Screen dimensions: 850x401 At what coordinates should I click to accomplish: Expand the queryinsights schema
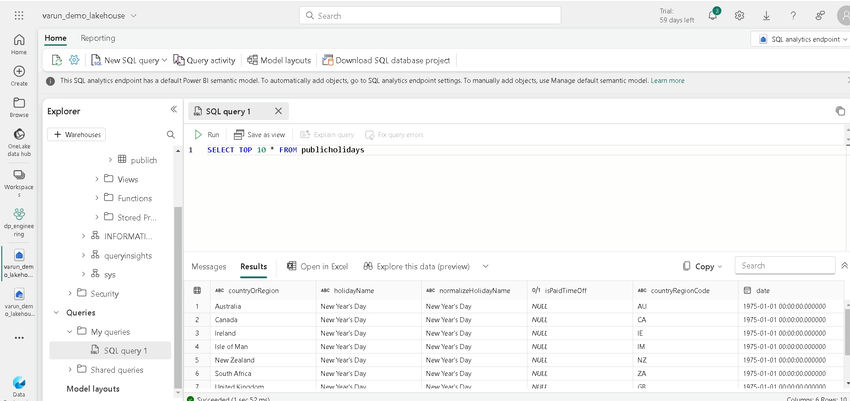83,255
